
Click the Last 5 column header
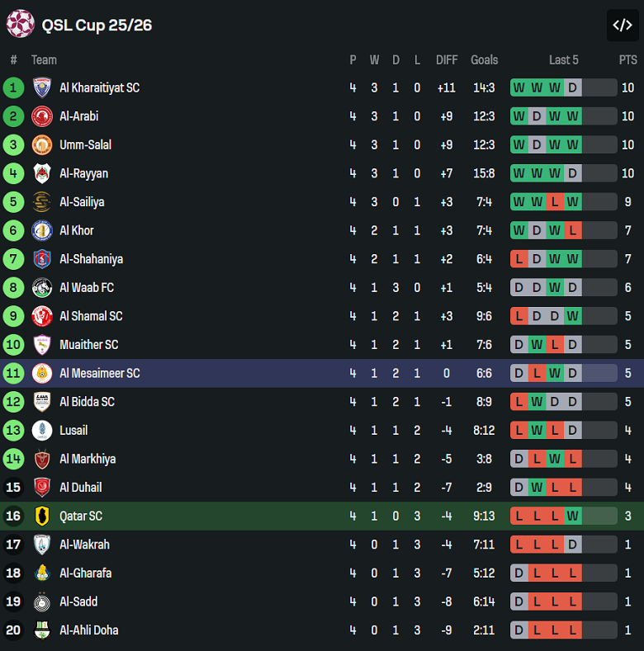pyautogui.click(x=563, y=59)
